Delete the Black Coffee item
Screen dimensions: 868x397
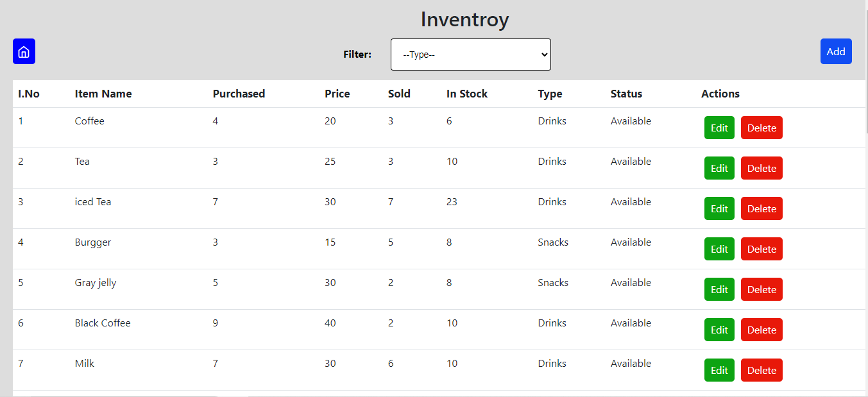pos(762,330)
